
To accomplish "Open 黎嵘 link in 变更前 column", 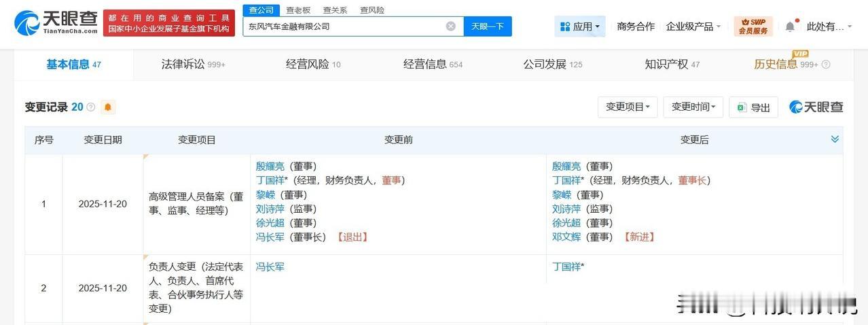I will coord(266,194).
